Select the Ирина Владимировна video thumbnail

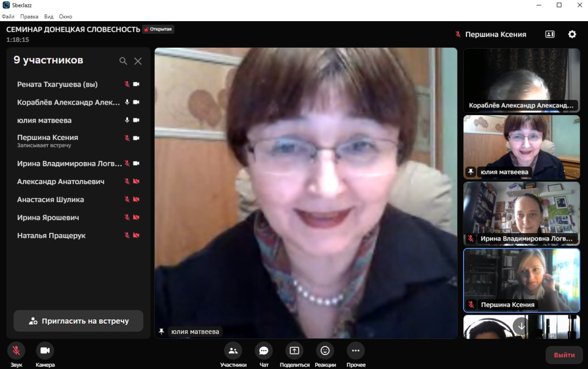(521, 213)
